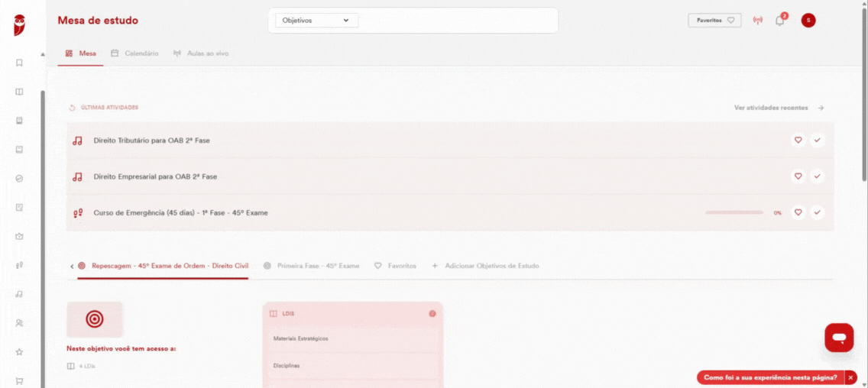The width and height of the screenshot is (868, 388).
Task: Click the Favoritos button in header
Action: [x=714, y=21]
